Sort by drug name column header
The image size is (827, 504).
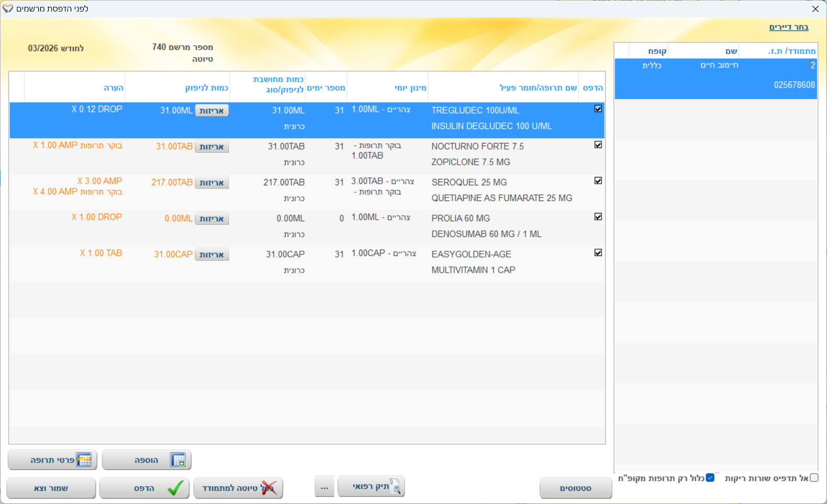point(538,87)
